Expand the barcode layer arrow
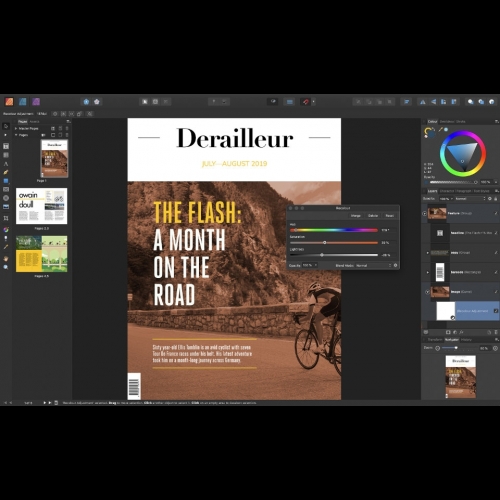Image resolution: width=500 pixels, height=500 pixels. coord(428,272)
